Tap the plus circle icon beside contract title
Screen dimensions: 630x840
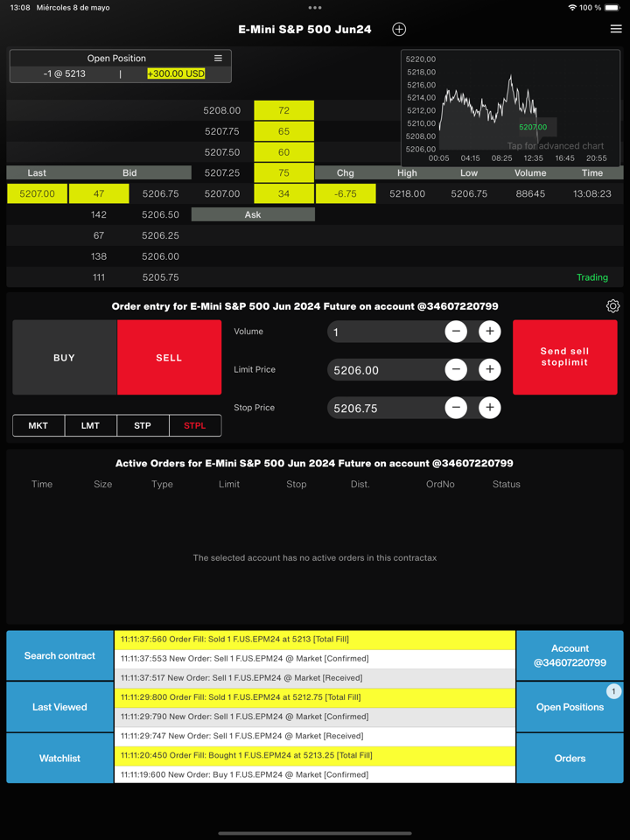tap(399, 29)
